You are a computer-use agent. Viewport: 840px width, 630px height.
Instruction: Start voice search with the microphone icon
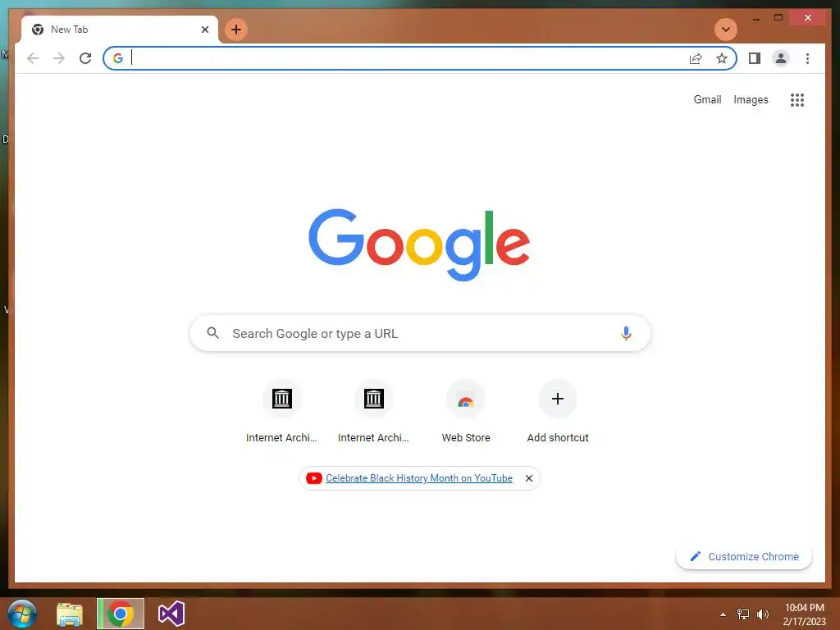(x=626, y=333)
